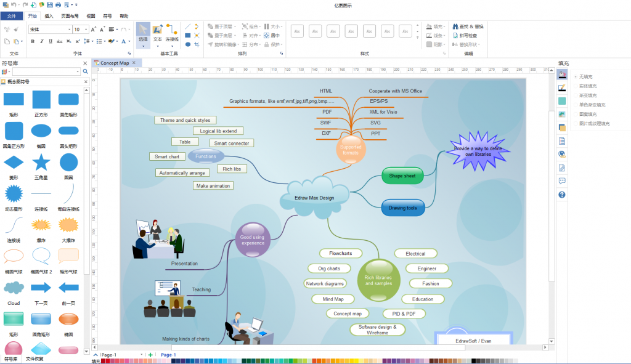Select the 动态星形 burst shape in symbol library

(14, 194)
